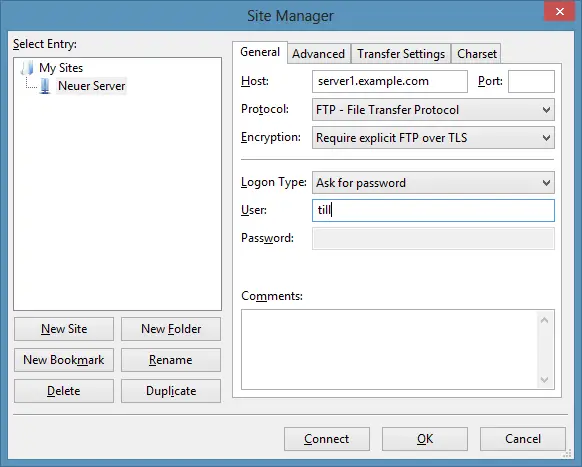Image resolution: width=582 pixels, height=467 pixels.
Task: Open the Logon Type dropdown
Action: [x=433, y=183]
